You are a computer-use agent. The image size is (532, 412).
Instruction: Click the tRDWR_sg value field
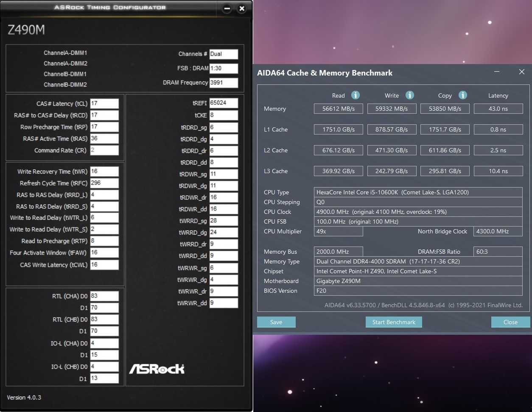pyautogui.click(x=224, y=174)
